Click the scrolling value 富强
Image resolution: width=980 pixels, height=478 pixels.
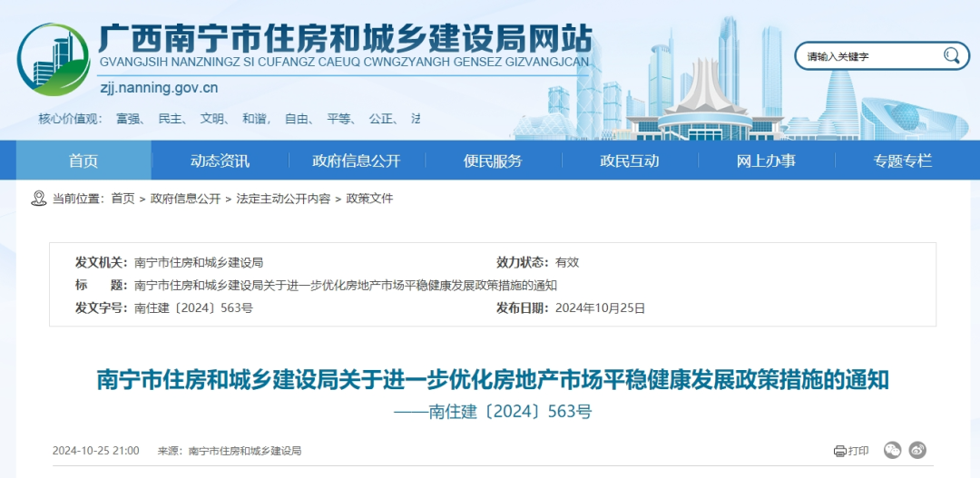coord(128,118)
